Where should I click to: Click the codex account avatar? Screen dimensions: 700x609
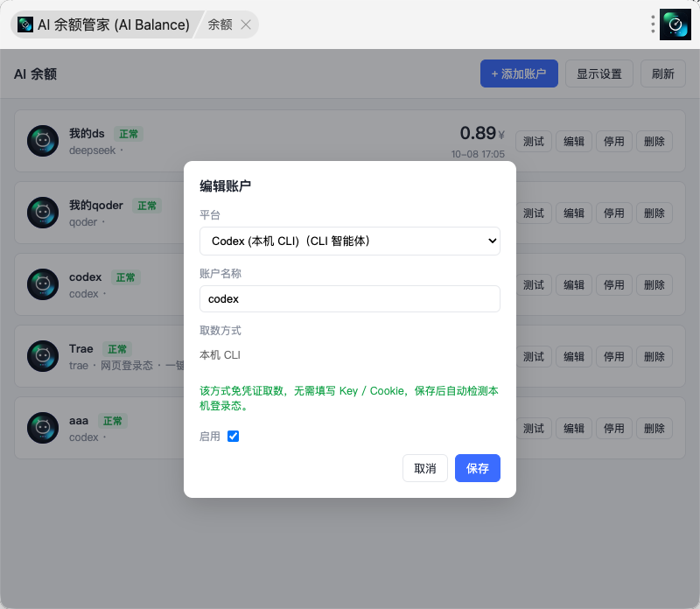pos(43,284)
